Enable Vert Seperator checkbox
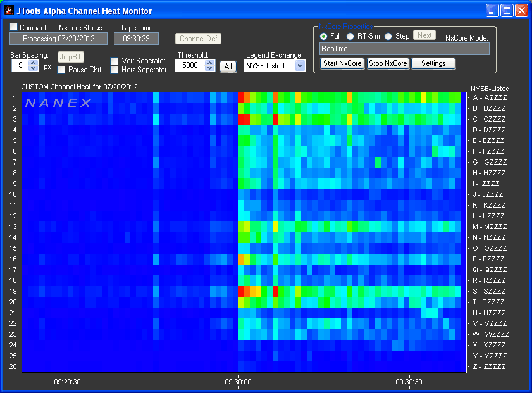 (114, 61)
